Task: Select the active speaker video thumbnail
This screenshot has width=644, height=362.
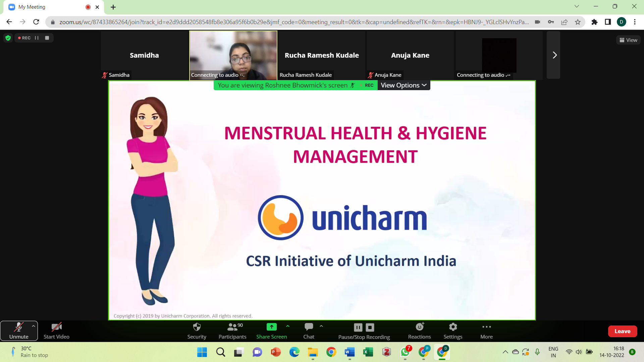Action: (x=233, y=55)
